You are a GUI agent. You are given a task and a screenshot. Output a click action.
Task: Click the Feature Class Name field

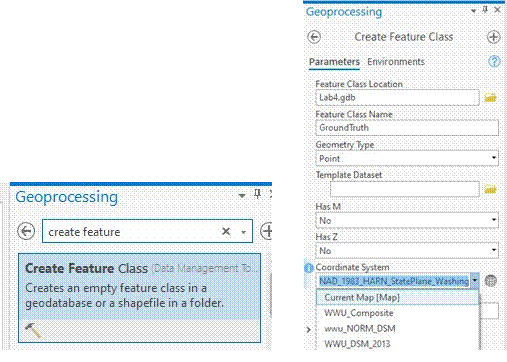click(x=407, y=128)
